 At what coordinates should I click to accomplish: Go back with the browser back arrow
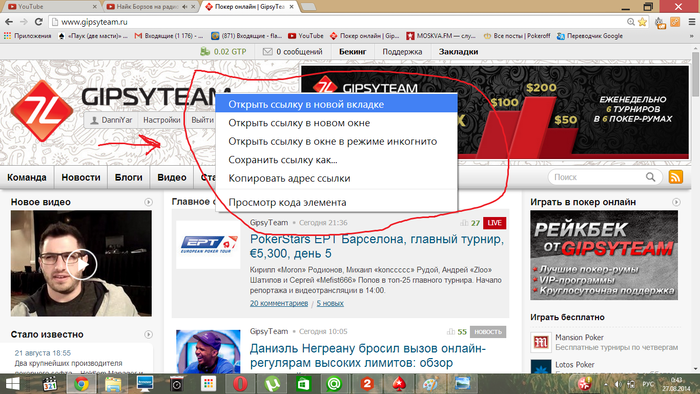[x=8, y=21]
